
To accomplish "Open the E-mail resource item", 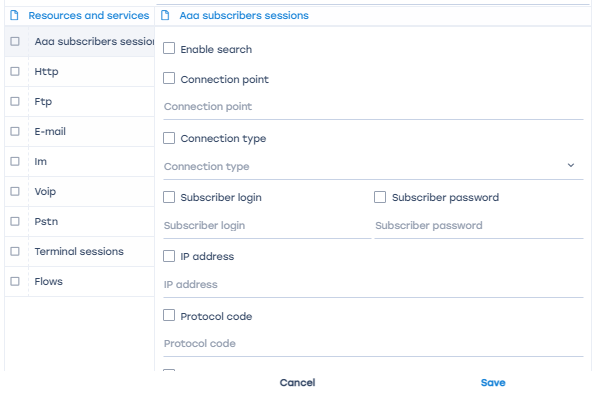I will pos(50,132).
